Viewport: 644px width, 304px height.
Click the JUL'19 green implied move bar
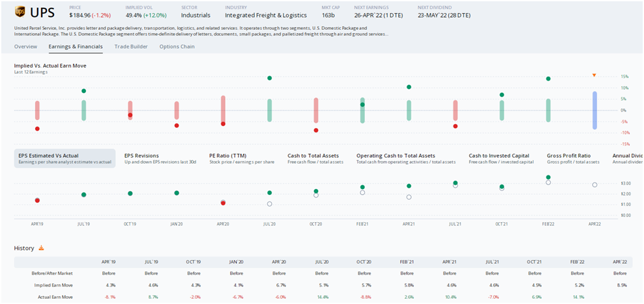click(x=84, y=110)
